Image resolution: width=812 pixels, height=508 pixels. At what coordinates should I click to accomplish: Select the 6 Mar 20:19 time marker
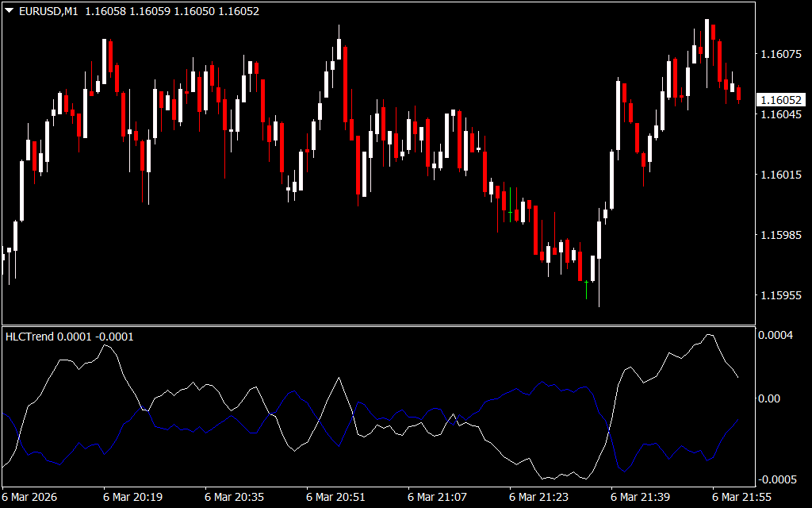tap(132, 497)
